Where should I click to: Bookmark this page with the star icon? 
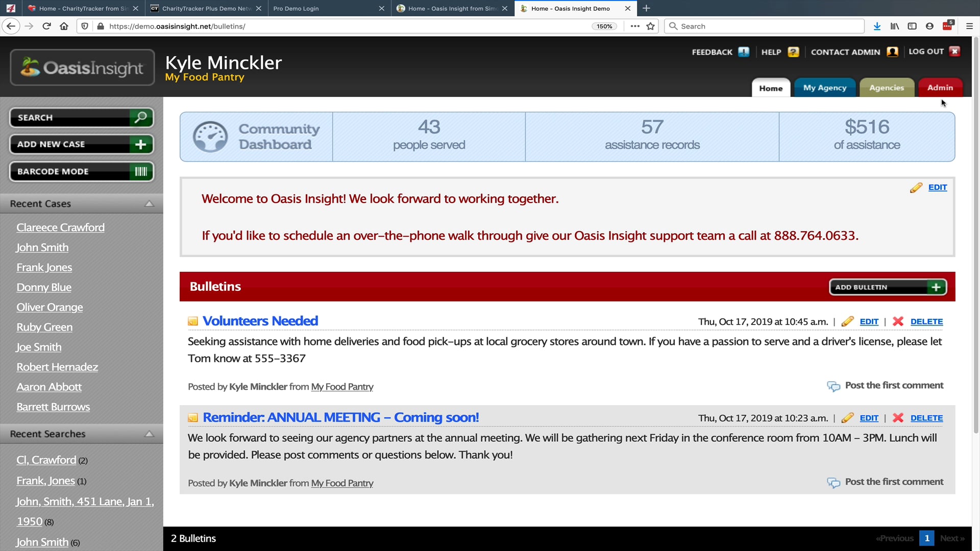pyautogui.click(x=650, y=26)
